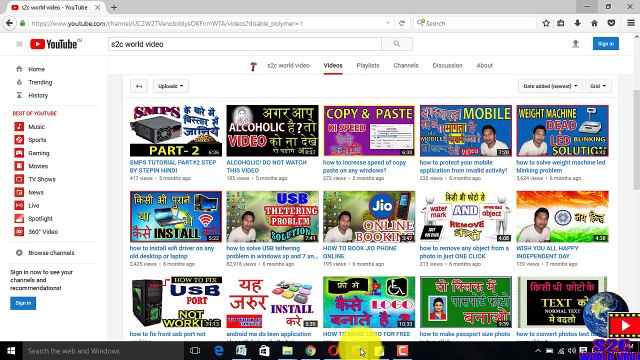Open COPY & PASTE speed video thumbnail

tap(369, 131)
